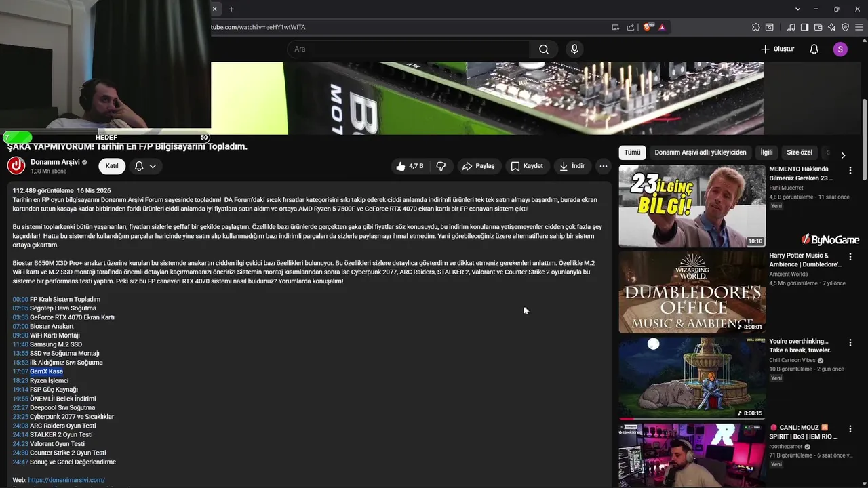
Task: Open the three-dot more actions menu under the video
Action: (603, 166)
